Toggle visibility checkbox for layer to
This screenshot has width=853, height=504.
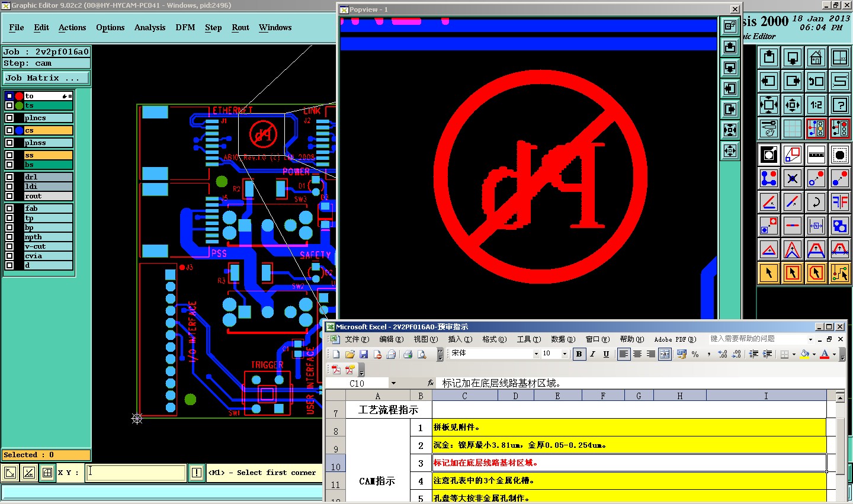point(9,96)
